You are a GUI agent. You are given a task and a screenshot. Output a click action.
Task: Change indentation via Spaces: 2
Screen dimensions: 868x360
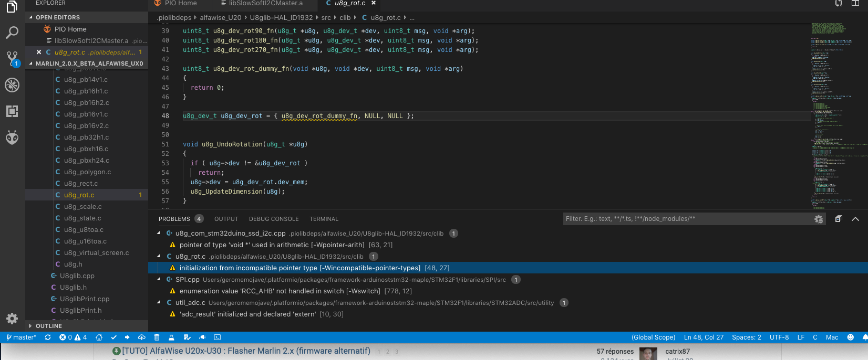click(747, 337)
